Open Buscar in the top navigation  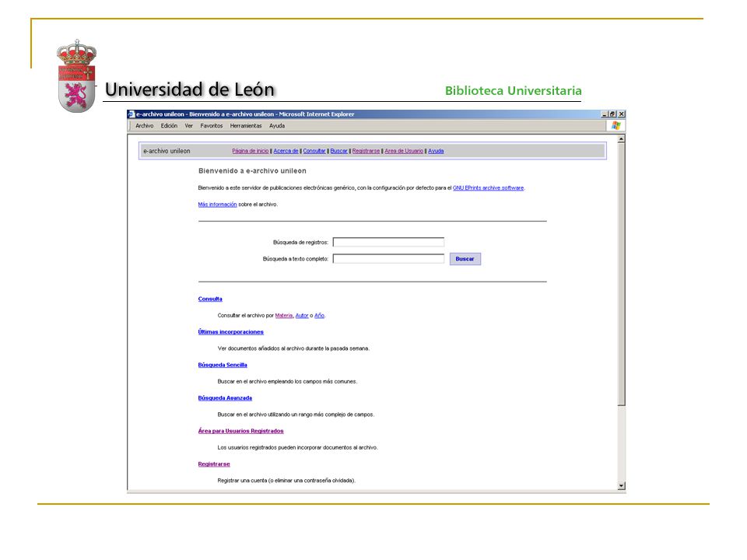[x=339, y=151]
